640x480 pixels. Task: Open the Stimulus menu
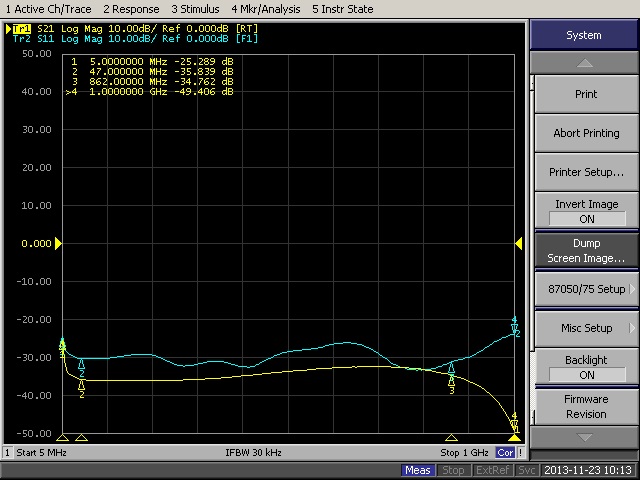coord(195,9)
